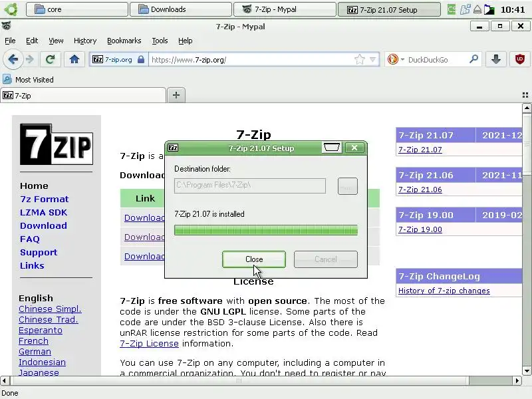The width and height of the screenshot is (532, 399).
Task: Click the address bar URL field
Action: point(251,60)
